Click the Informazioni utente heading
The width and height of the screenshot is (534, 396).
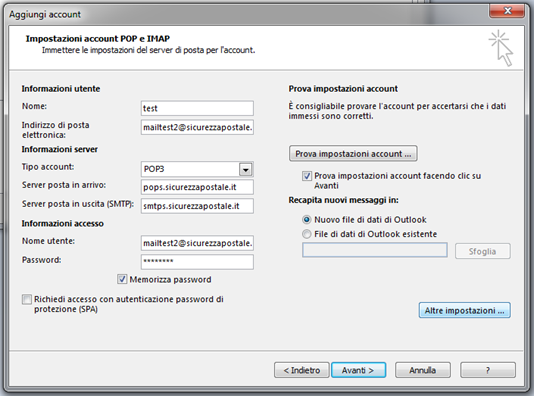(x=61, y=89)
